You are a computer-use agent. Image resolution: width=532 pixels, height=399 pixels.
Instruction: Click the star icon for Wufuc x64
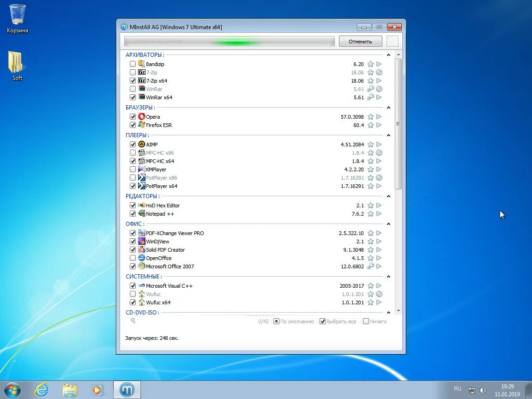[x=370, y=302]
